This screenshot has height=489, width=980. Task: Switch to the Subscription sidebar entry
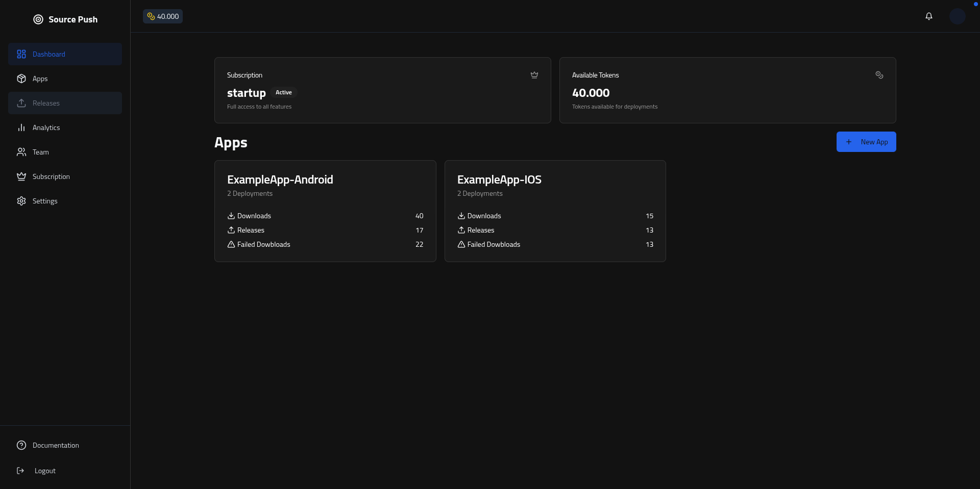(51, 176)
